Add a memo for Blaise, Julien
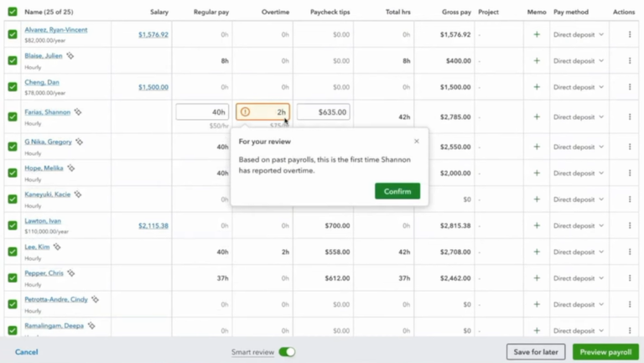This screenshot has height=363, width=644. pyautogui.click(x=537, y=60)
